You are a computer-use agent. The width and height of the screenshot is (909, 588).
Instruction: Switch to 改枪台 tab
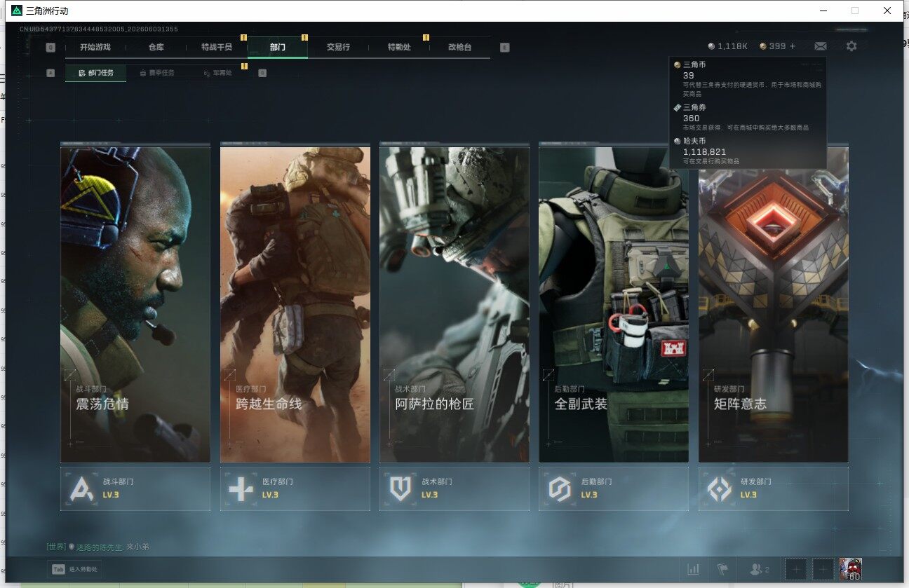460,47
